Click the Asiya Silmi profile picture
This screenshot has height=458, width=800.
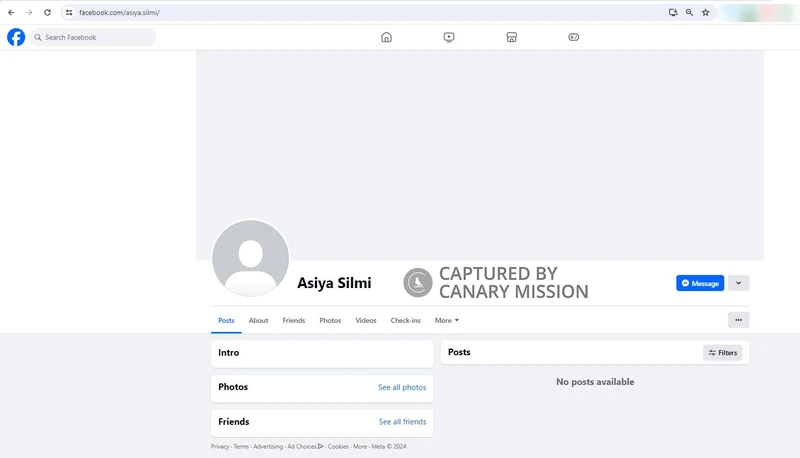251,258
